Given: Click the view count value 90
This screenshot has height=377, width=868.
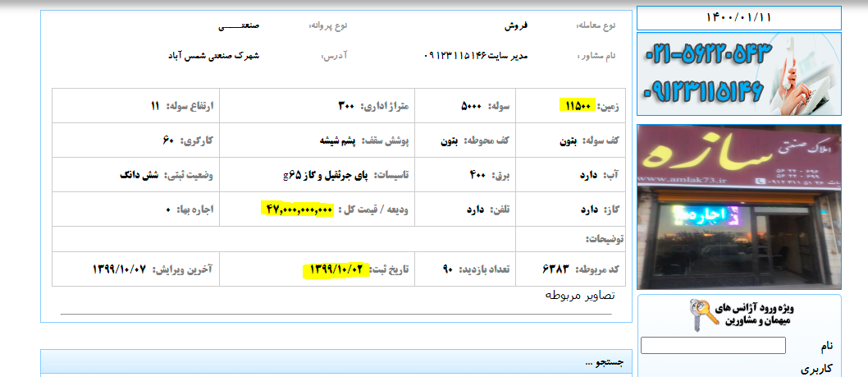Looking at the screenshot, I should (447, 269).
